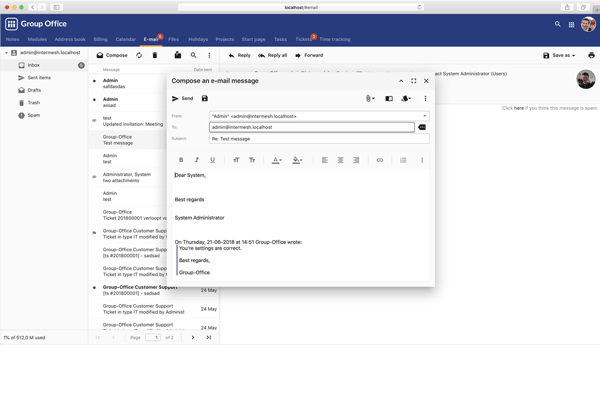Collapse the admin@intermesh.localhost account tree
This screenshot has height=400, width=600.
coord(6,52)
